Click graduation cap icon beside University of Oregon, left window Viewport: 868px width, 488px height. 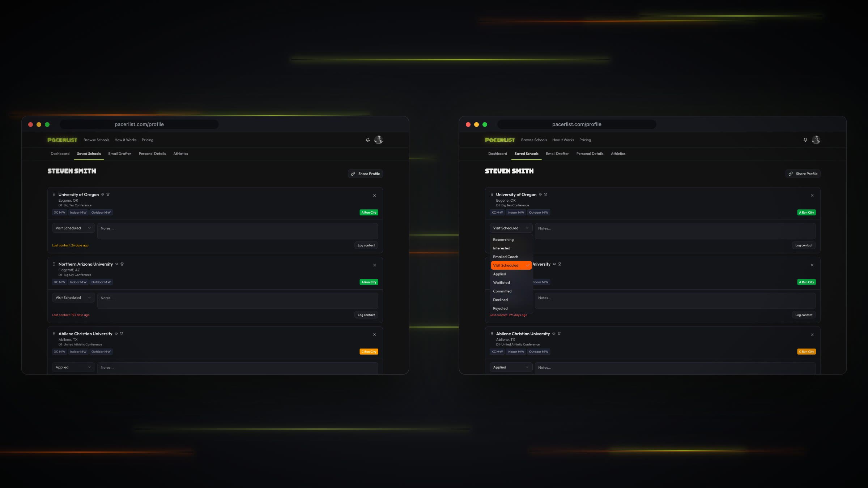point(103,194)
